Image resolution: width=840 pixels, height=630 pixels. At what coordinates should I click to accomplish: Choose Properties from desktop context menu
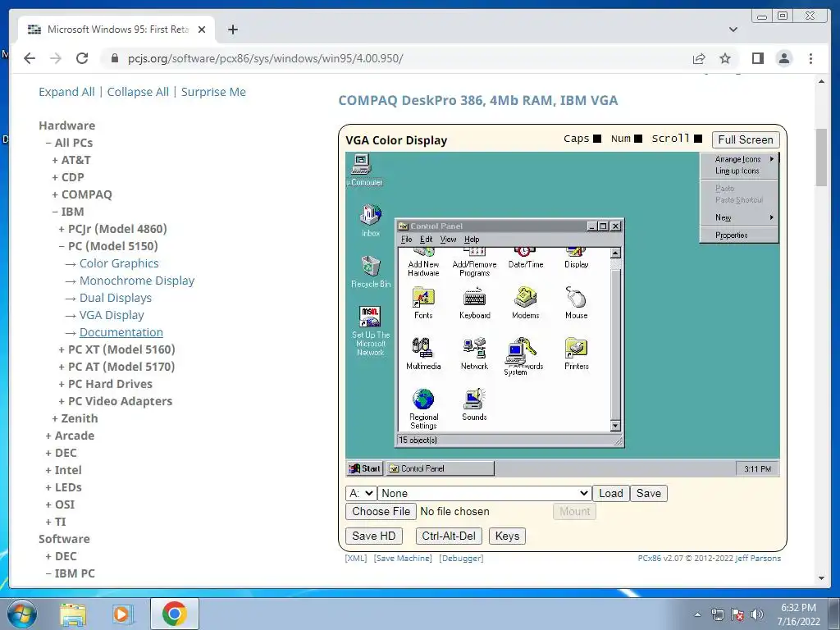739,235
